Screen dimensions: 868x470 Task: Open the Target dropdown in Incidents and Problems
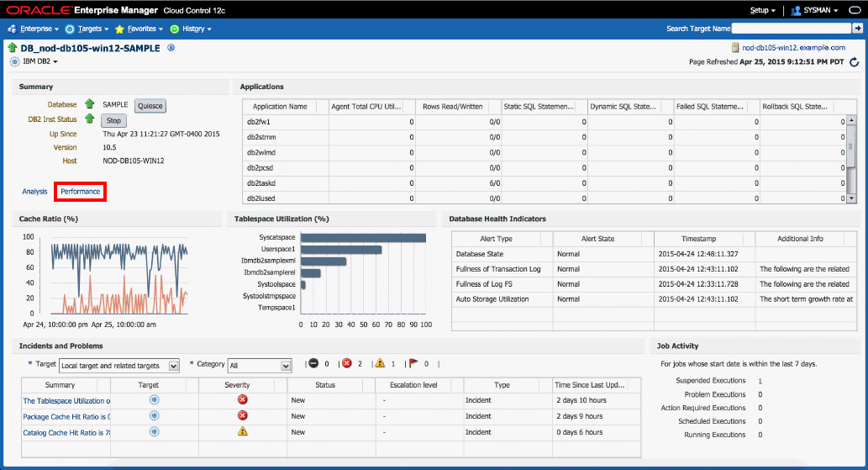[x=119, y=366]
